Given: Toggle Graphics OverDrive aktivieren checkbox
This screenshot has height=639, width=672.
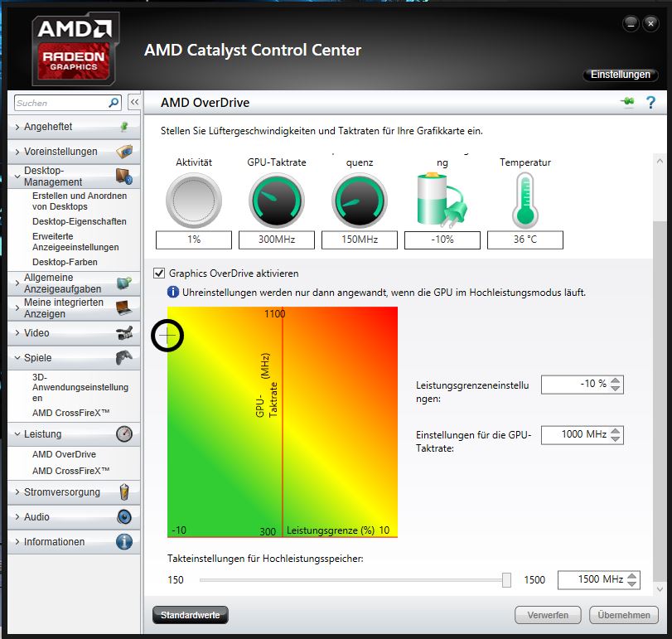Looking at the screenshot, I should (x=159, y=273).
